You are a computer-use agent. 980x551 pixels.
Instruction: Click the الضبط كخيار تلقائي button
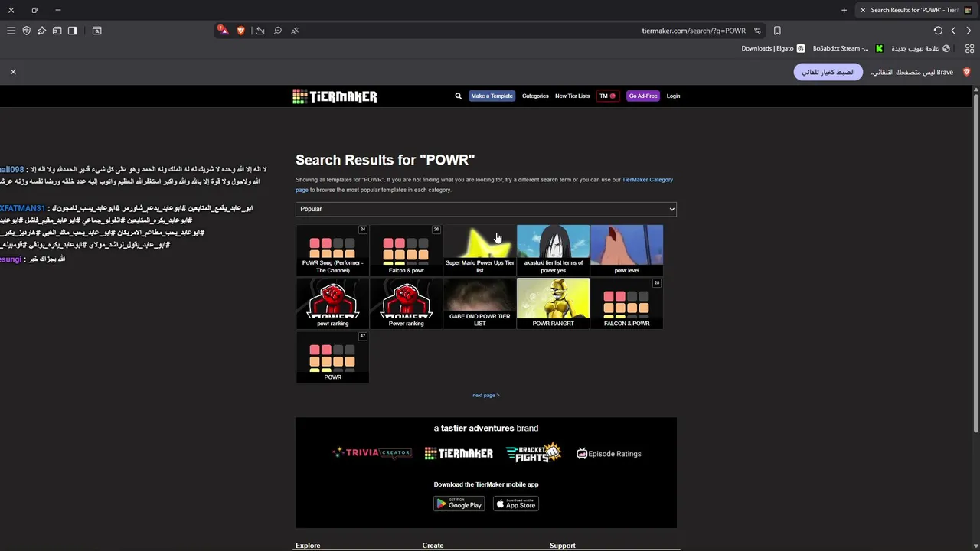tap(828, 72)
